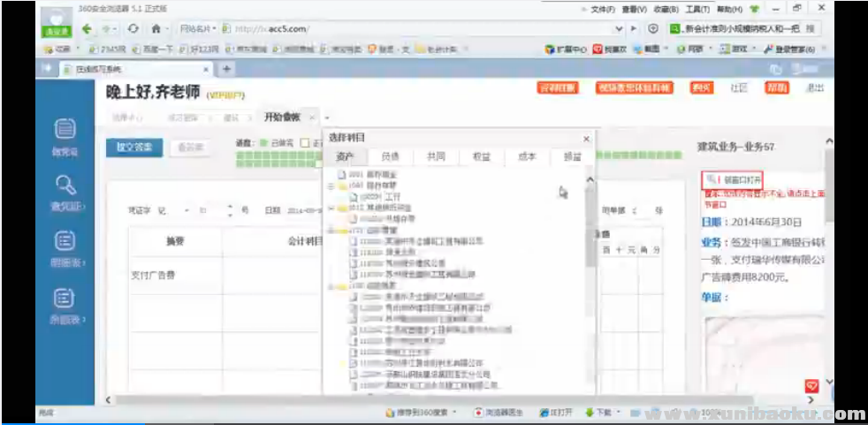
Task: Click the browser refresh icon
Action: point(133,28)
